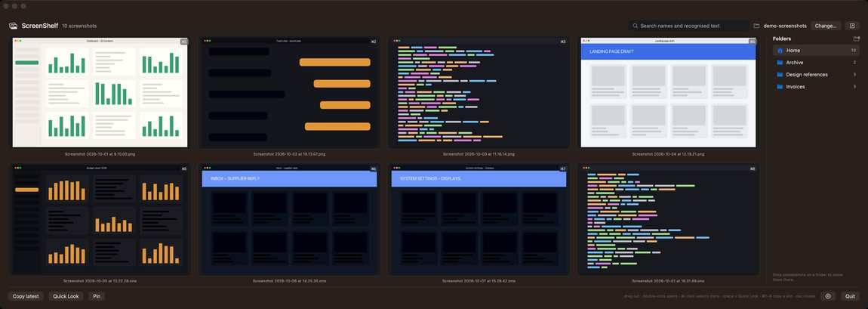This screenshot has height=309, width=868.
Task: Click the ⌘1 slot badge on first thumbnail
Action: click(183, 42)
